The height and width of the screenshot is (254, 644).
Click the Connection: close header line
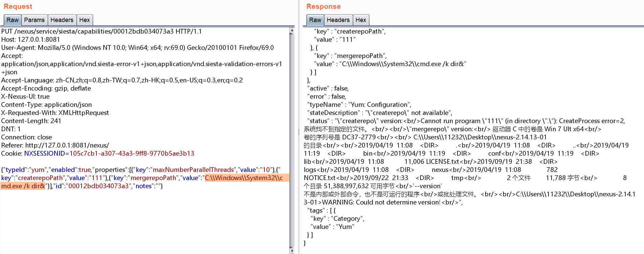point(26,137)
